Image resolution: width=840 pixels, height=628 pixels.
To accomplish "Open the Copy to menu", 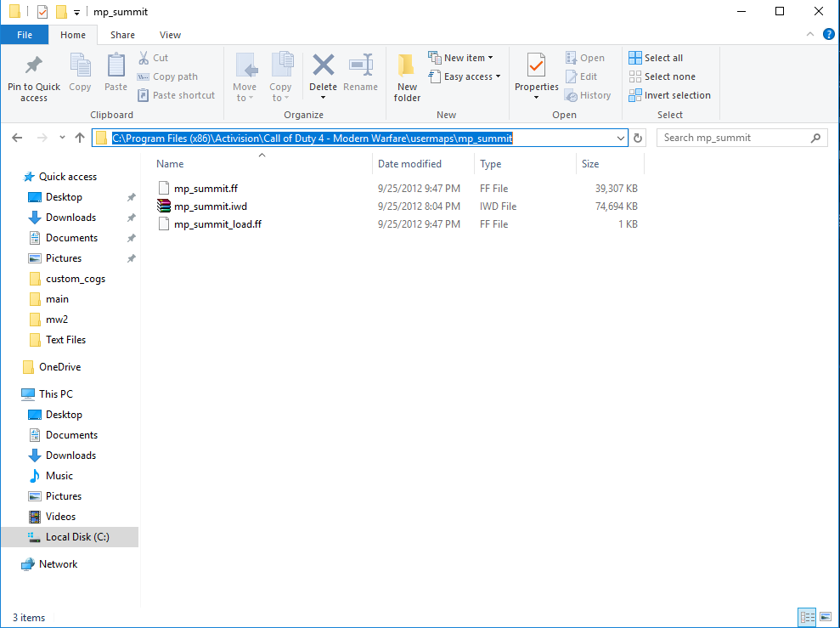I will pyautogui.click(x=280, y=76).
